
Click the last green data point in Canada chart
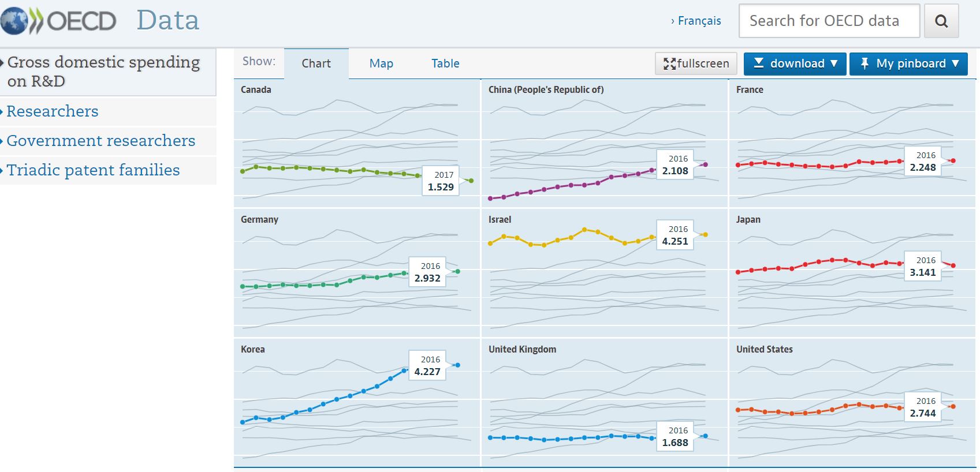(x=471, y=181)
